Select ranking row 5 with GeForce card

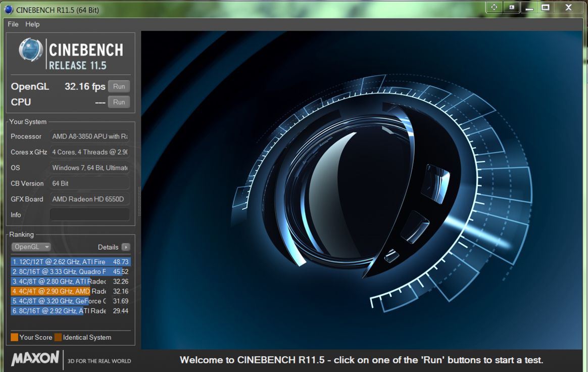(x=71, y=301)
